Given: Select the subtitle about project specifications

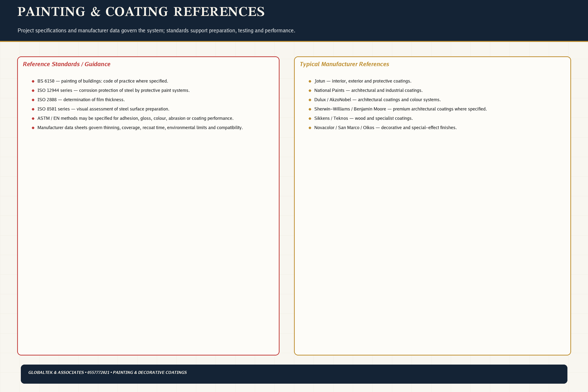Looking at the screenshot, I should [x=156, y=30].
